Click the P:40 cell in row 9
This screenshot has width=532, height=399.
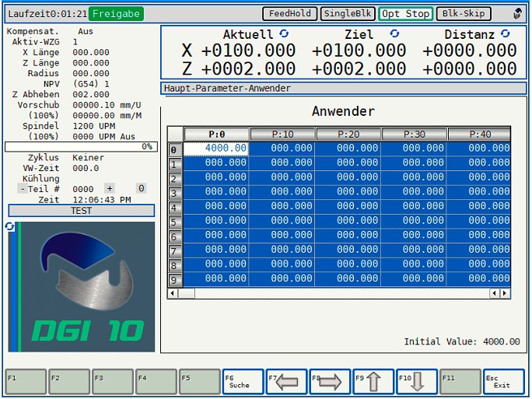pos(479,279)
